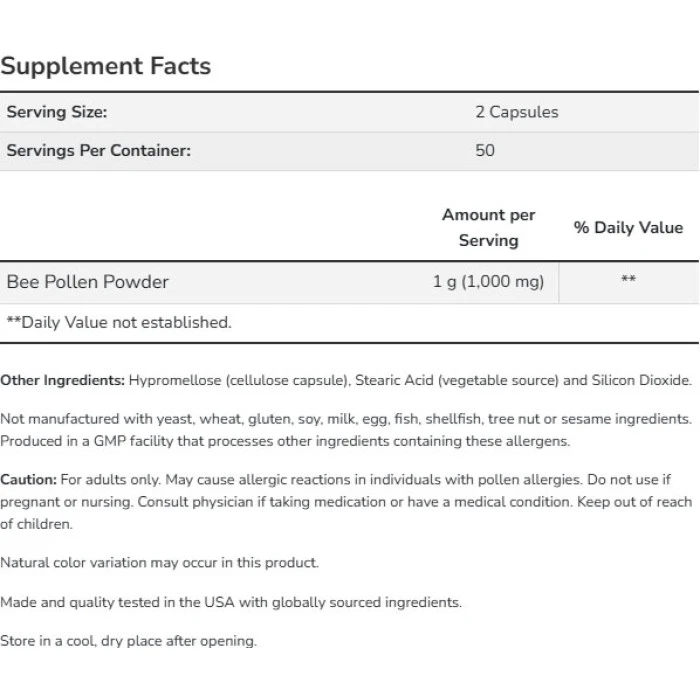The width and height of the screenshot is (700, 700).
Task: Select the Bee Pollen Powder row name
Action: tap(88, 282)
